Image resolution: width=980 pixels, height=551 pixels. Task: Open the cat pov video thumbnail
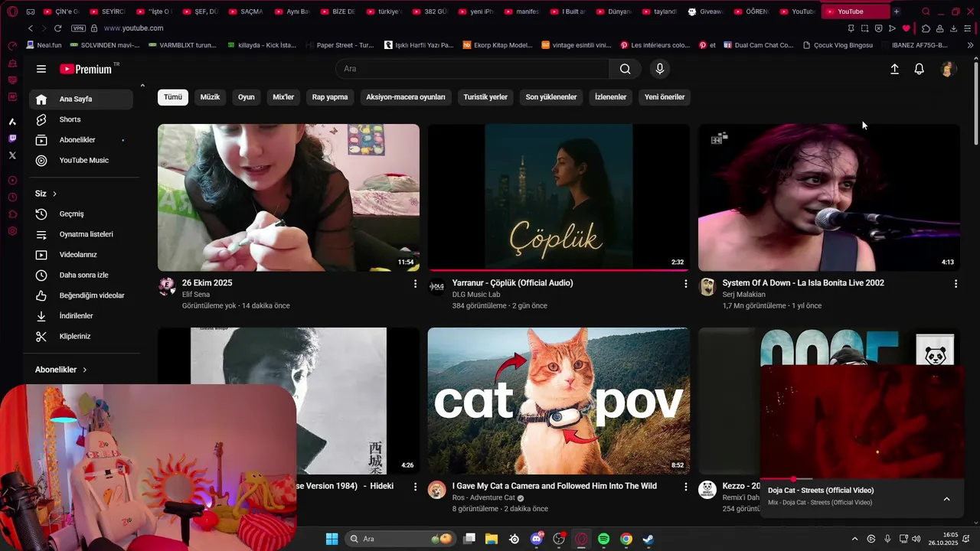click(x=559, y=401)
